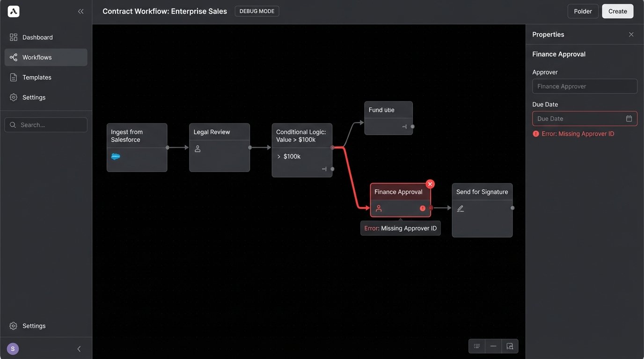The image size is (644, 359).
Task: Click the zoom-out minus icon in the canvas toolbar
Action: tap(493, 346)
